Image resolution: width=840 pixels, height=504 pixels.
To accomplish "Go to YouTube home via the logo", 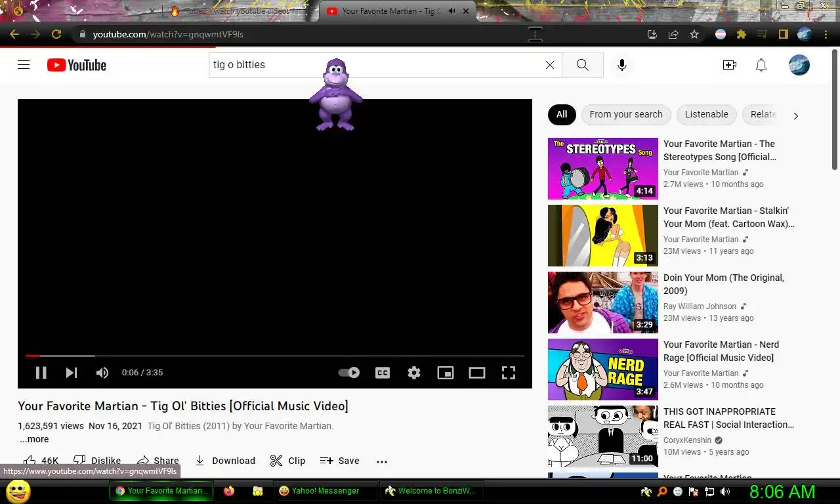I will click(x=77, y=65).
